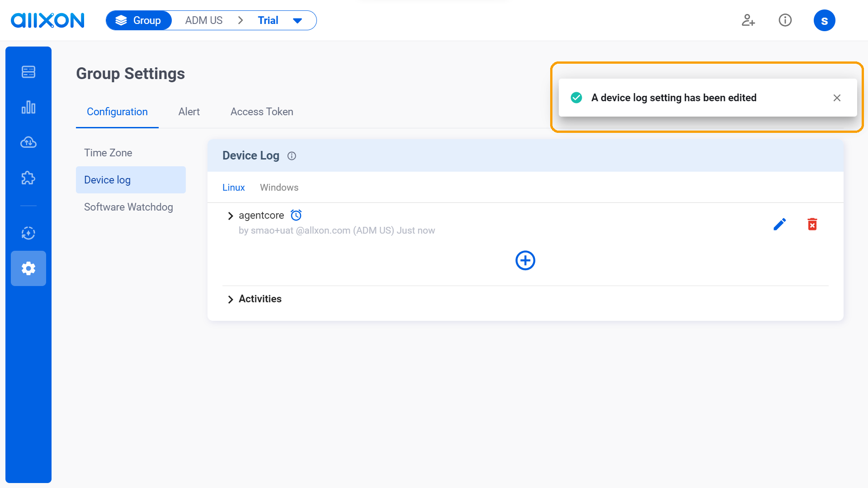The width and height of the screenshot is (868, 488).
Task: Open the puzzle piece plugins sidebar icon
Action: click(x=28, y=178)
